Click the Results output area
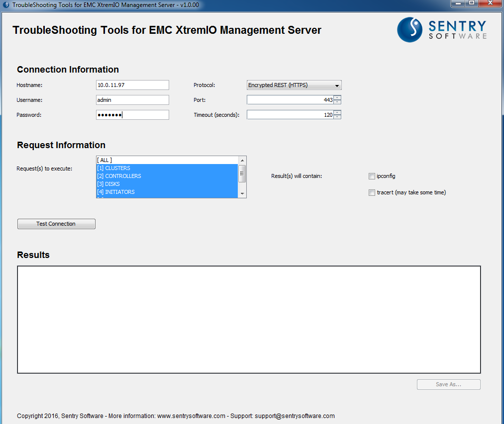This screenshot has height=424, width=504. [249, 319]
